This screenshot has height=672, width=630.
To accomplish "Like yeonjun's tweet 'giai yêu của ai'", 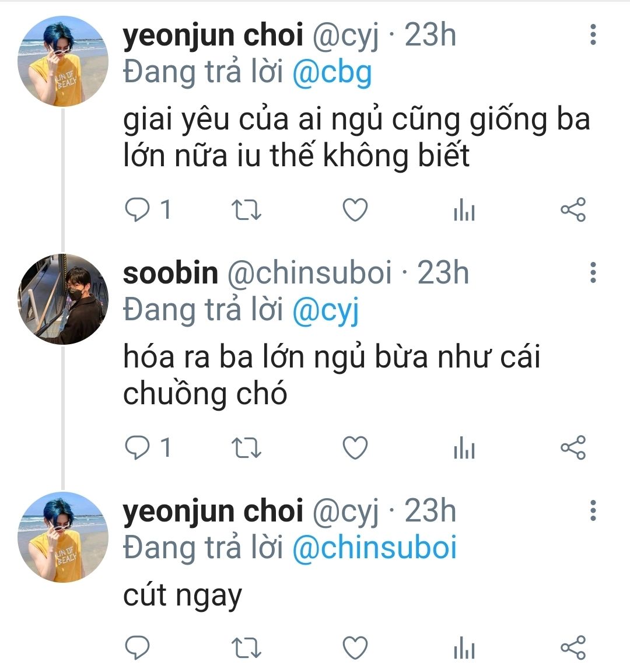I will [x=355, y=210].
